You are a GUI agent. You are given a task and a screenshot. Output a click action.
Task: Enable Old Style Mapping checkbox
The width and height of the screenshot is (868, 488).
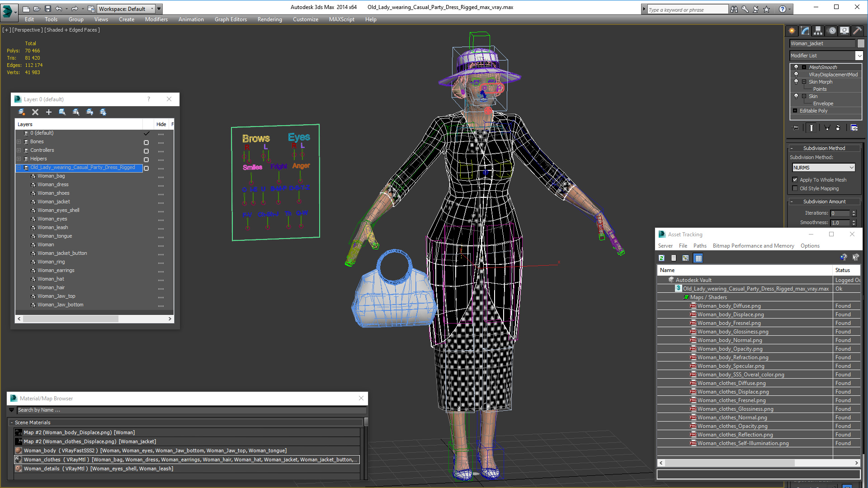click(x=795, y=188)
